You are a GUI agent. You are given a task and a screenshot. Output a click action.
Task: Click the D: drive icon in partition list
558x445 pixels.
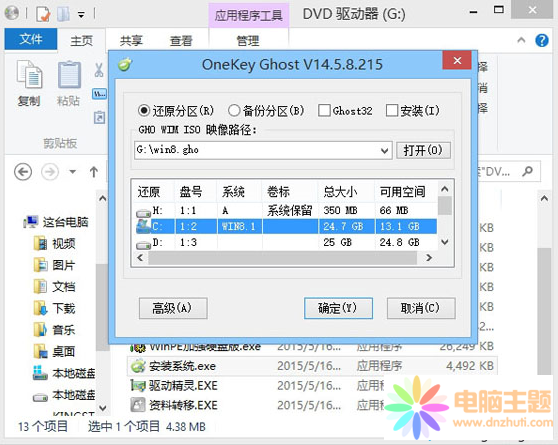tap(143, 245)
